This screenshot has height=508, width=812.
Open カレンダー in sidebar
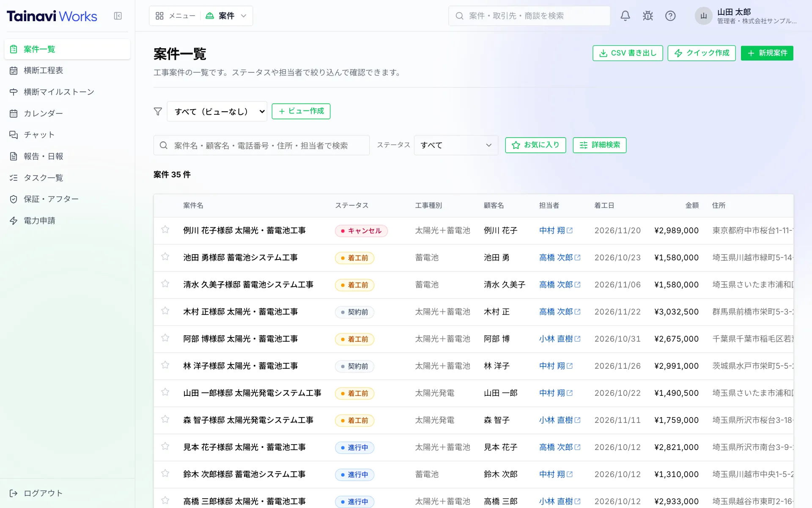click(x=67, y=113)
